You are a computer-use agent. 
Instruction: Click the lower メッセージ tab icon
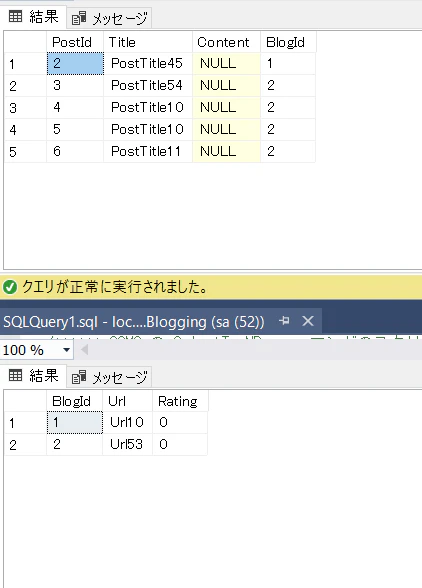pyautogui.click(x=79, y=376)
